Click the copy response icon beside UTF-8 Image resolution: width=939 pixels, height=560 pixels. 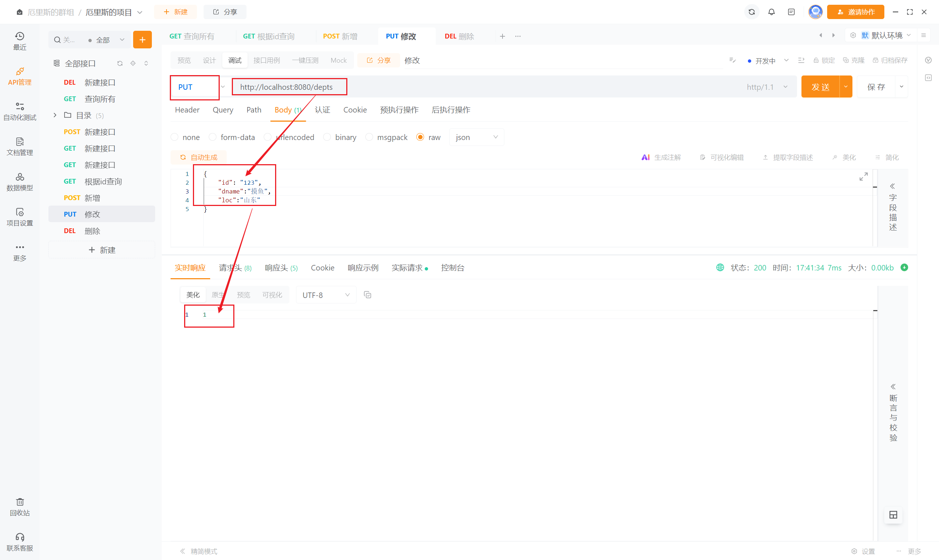368,295
